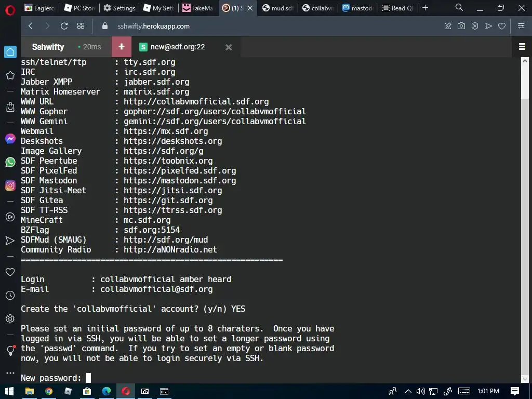
Task: Open the snapshot camera tool
Action: pyautogui.click(x=461, y=26)
